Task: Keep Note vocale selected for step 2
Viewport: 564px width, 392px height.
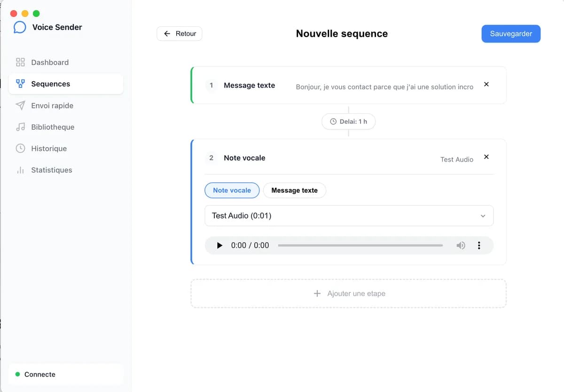Action: [x=232, y=190]
